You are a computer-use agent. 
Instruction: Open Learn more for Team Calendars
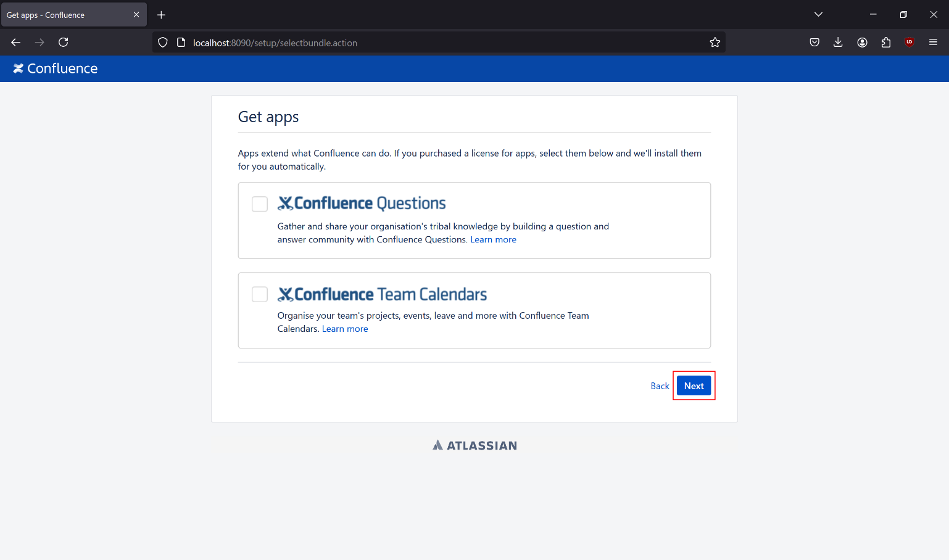click(x=345, y=329)
